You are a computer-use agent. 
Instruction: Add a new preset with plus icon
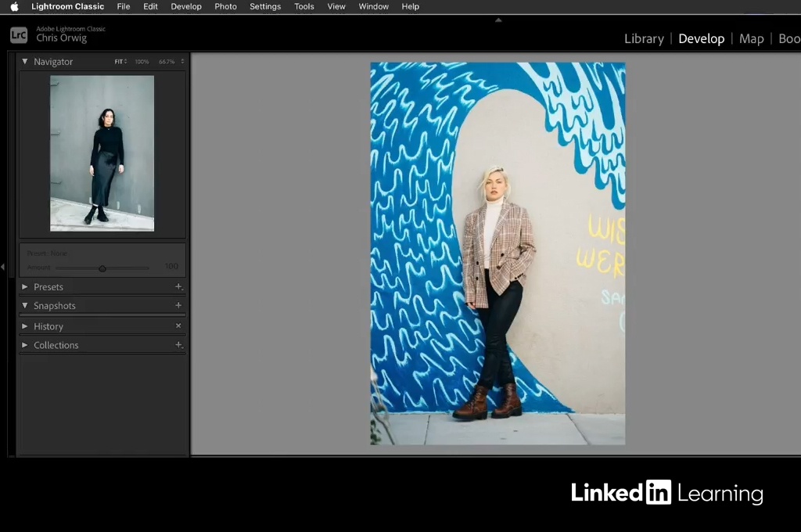(178, 287)
